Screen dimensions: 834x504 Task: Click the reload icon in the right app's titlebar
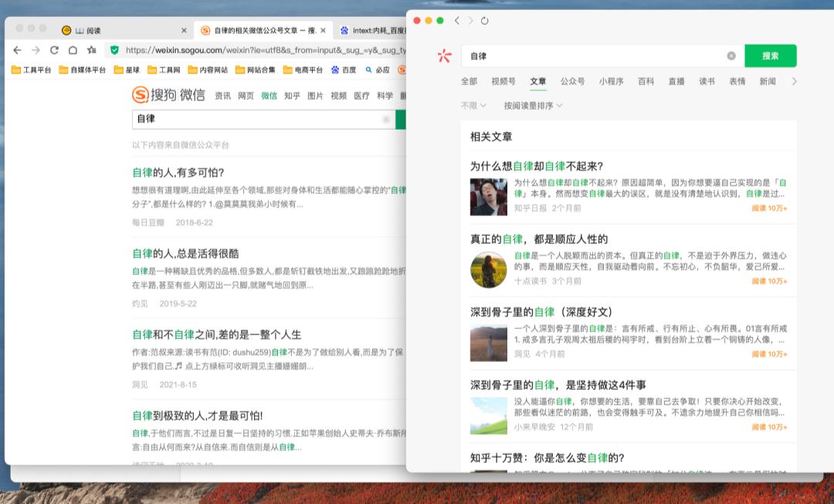(x=484, y=21)
